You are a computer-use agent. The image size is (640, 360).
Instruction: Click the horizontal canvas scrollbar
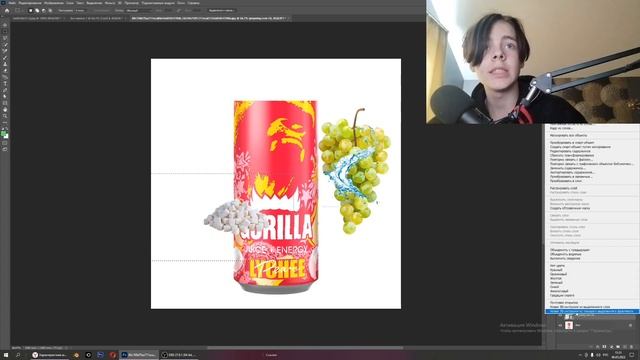[x=305, y=348]
